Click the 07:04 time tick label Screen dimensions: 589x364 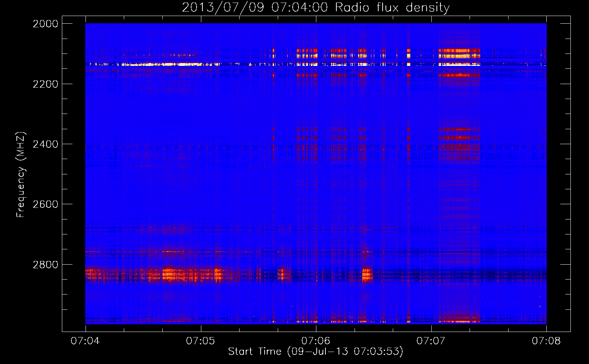[x=85, y=341]
